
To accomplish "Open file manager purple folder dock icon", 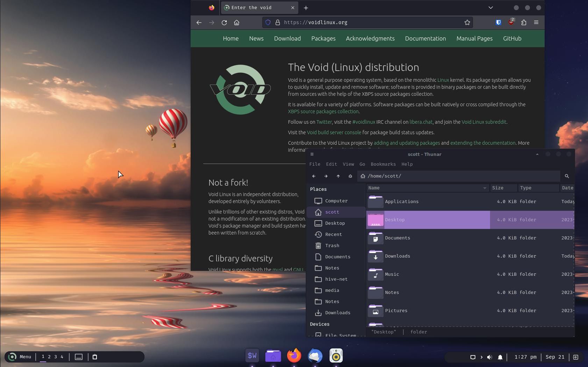I will pos(273,356).
